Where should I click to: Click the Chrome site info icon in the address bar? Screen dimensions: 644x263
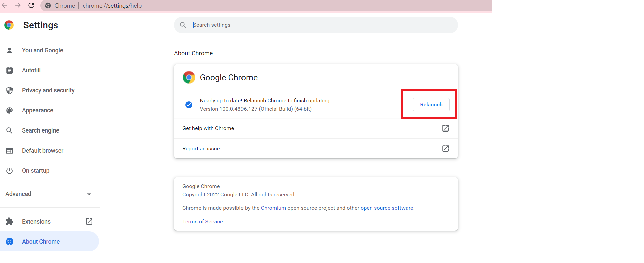(x=48, y=6)
